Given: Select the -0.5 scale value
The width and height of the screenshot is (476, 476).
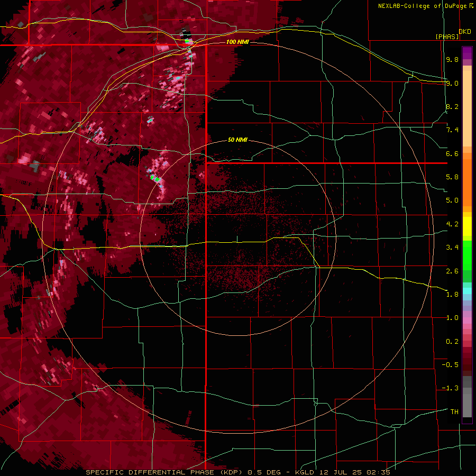Looking at the screenshot, I should [450, 365].
